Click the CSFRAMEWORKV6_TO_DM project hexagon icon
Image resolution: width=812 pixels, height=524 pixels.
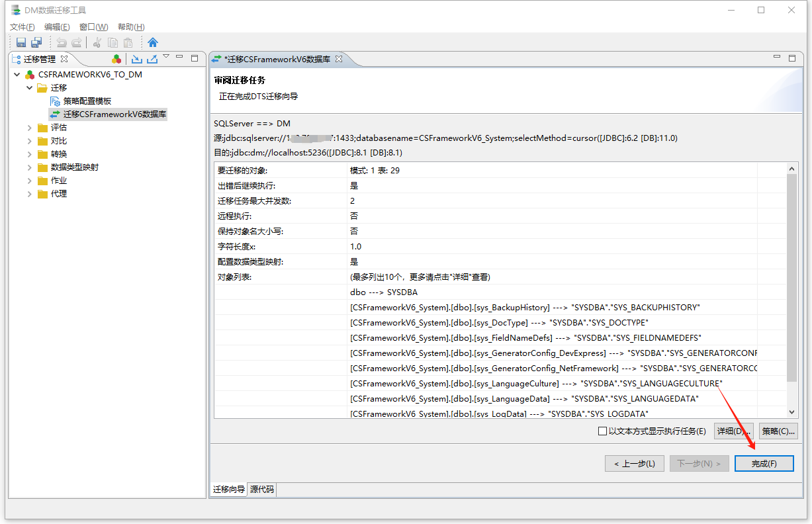[x=30, y=75]
